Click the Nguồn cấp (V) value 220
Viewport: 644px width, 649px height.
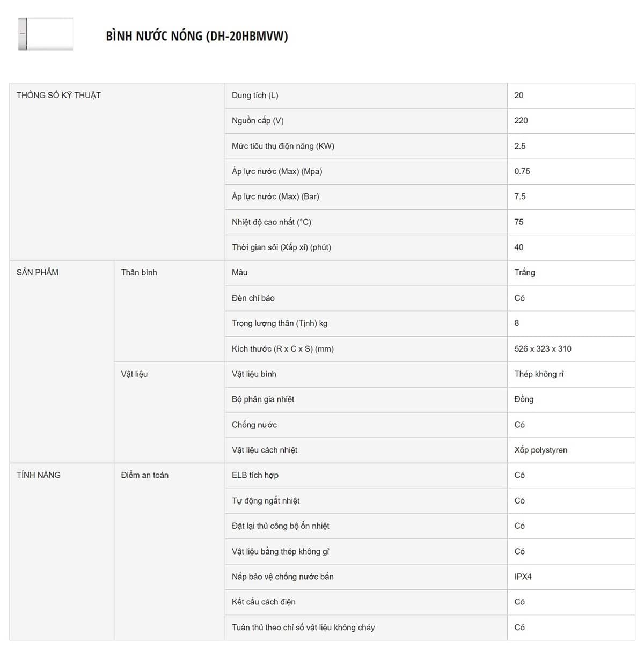coord(521,120)
